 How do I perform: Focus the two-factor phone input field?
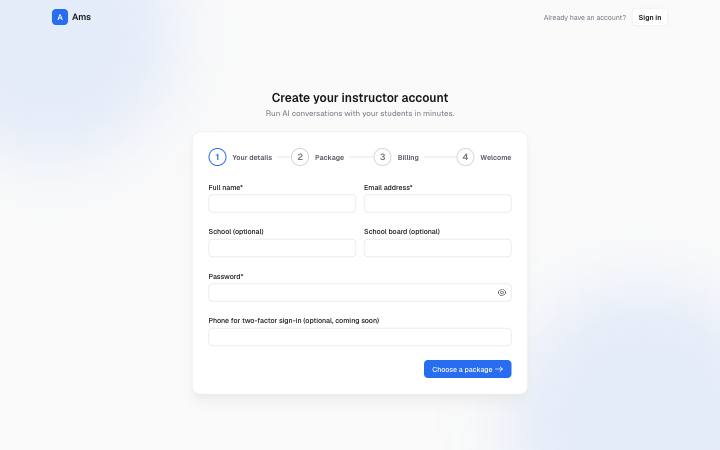(x=360, y=337)
